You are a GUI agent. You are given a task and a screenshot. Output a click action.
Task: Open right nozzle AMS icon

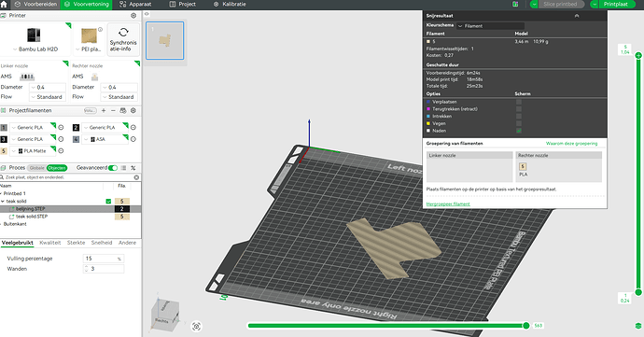95,77
